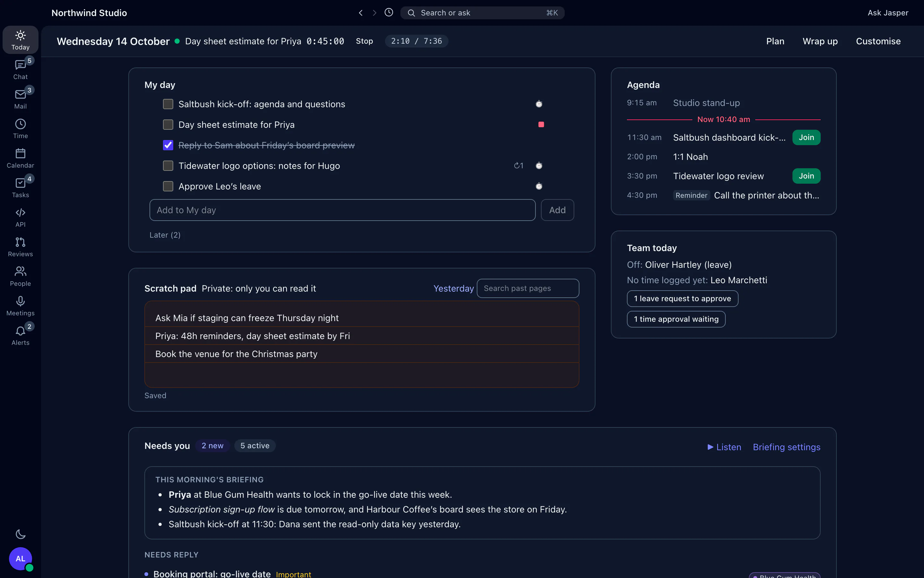The height and width of the screenshot is (578, 924).
Task: Start timer for Saltbush kick-off task
Action: click(x=539, y=104)
